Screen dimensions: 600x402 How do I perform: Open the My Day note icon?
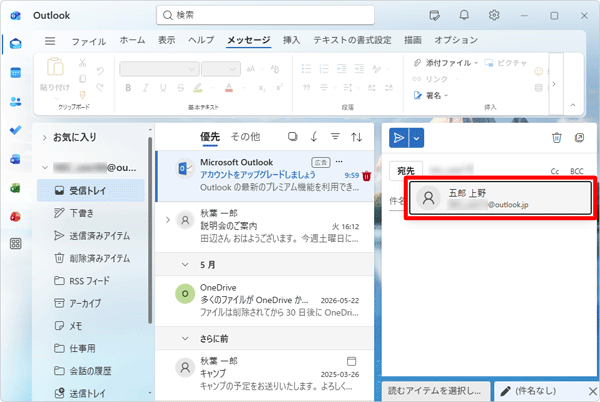[434, 15]
